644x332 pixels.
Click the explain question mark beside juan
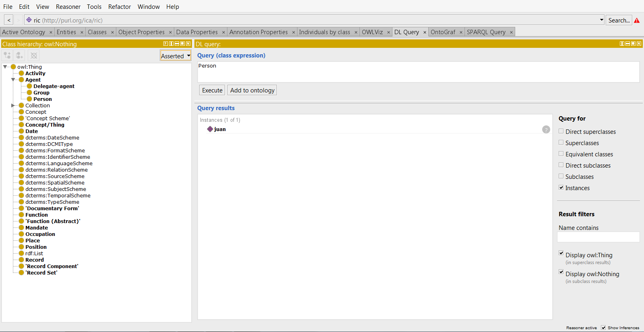pos(546,129)
